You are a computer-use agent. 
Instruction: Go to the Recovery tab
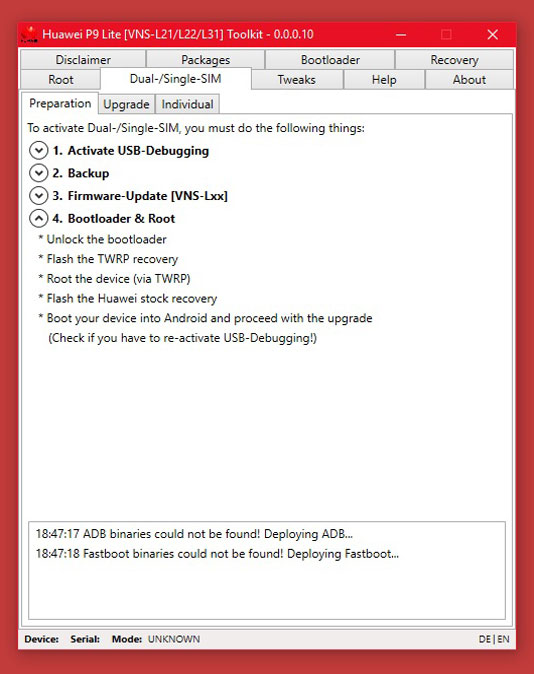tap(454, 60)
